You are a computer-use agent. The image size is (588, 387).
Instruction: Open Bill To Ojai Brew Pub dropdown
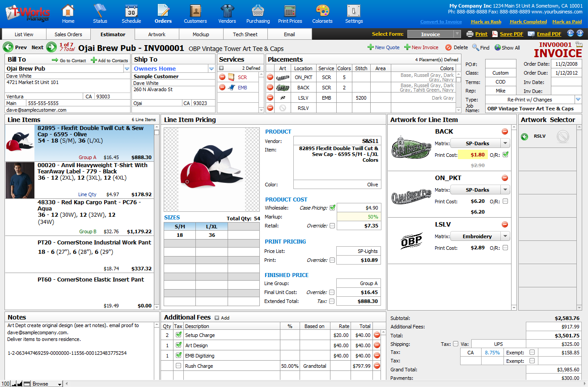coord(127,68)
